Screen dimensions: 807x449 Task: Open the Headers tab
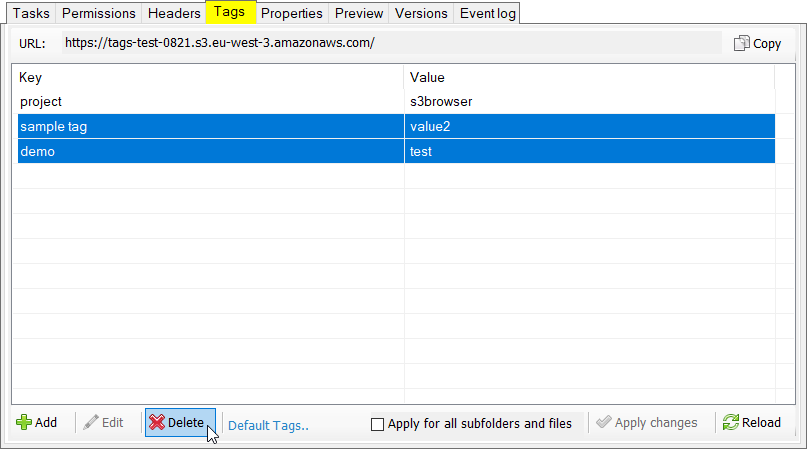click(174, 13)
